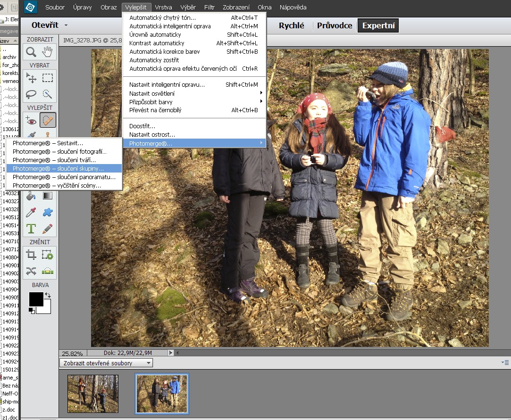Select the Rectangular Marquee tool
The width and height of the screenshot is (511, 420).
point(48,78)
